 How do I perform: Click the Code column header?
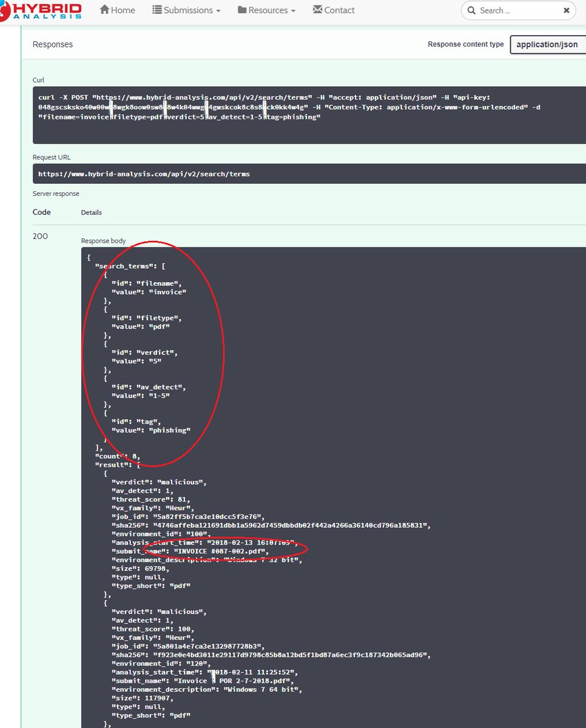42,212
